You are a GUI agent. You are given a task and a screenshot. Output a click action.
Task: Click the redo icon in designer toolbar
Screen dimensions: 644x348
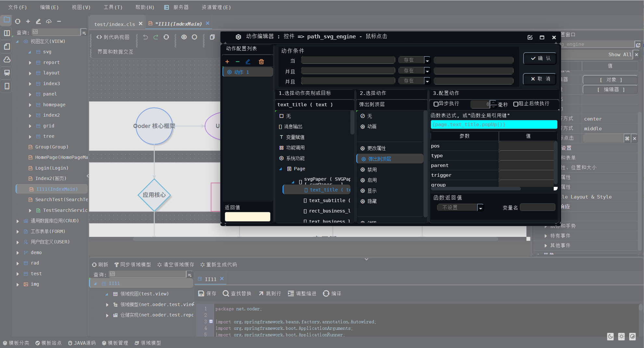pos(156,37)
